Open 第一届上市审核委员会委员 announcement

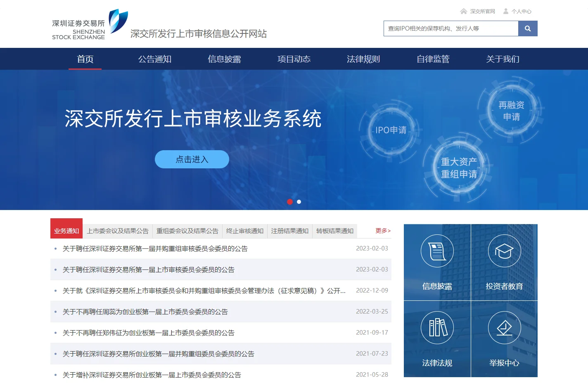(149, 270)
